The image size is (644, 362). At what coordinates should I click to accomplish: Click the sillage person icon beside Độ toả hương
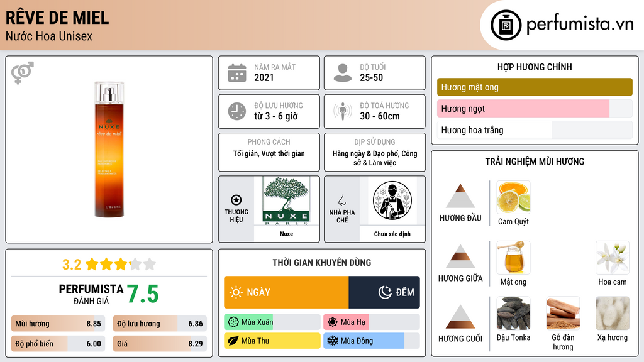pos(343,111)
